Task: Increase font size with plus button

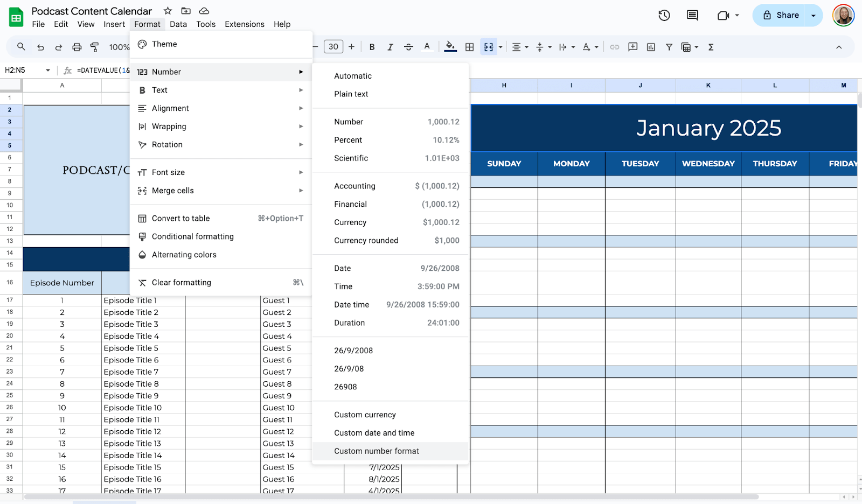Action: [351, 47]
